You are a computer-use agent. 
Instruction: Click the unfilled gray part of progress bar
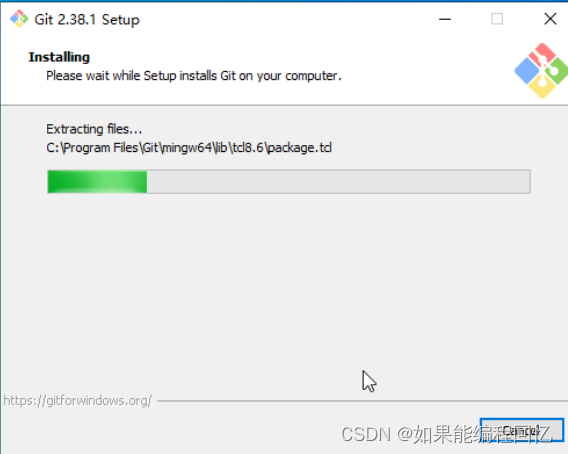click(x=338, y=182)
